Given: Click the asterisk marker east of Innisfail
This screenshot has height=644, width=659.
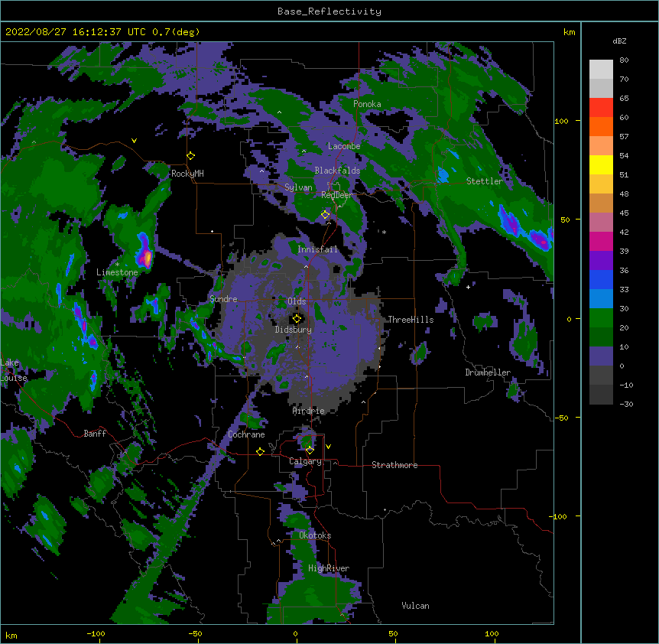Looking at the screenshot, I should [384, 232].
